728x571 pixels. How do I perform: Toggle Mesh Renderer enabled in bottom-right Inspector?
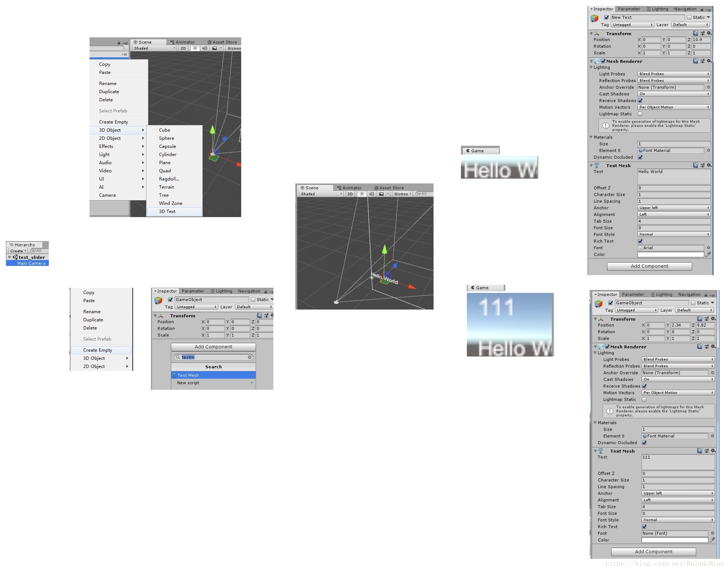(607, 347)
